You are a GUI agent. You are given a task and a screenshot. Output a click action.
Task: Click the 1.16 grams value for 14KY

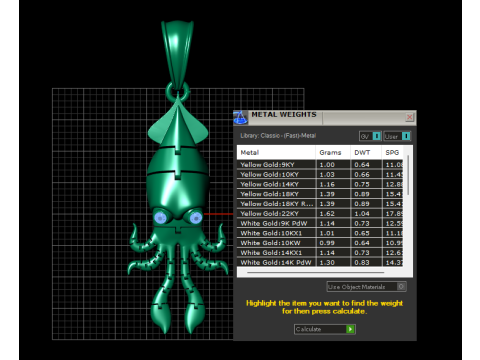point(327,184)
